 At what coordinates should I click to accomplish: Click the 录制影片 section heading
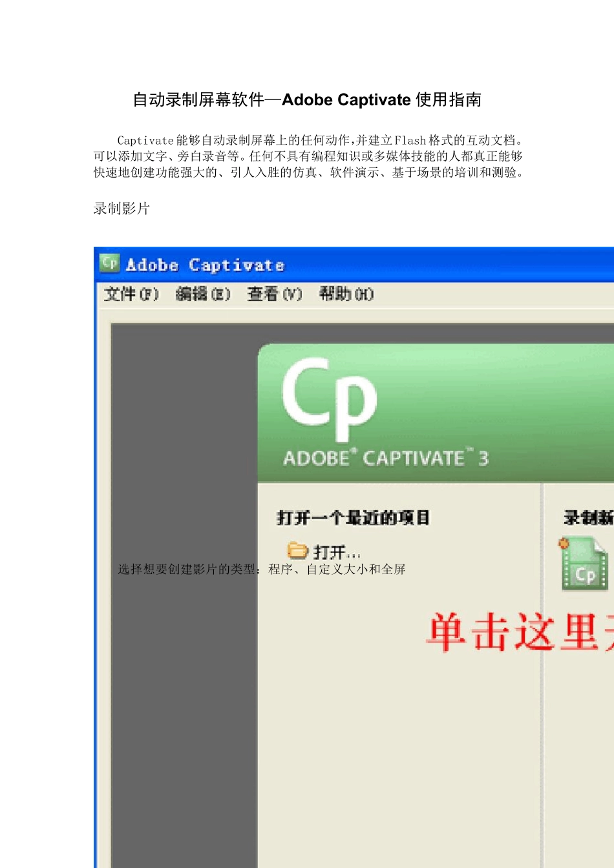(122, 208)
